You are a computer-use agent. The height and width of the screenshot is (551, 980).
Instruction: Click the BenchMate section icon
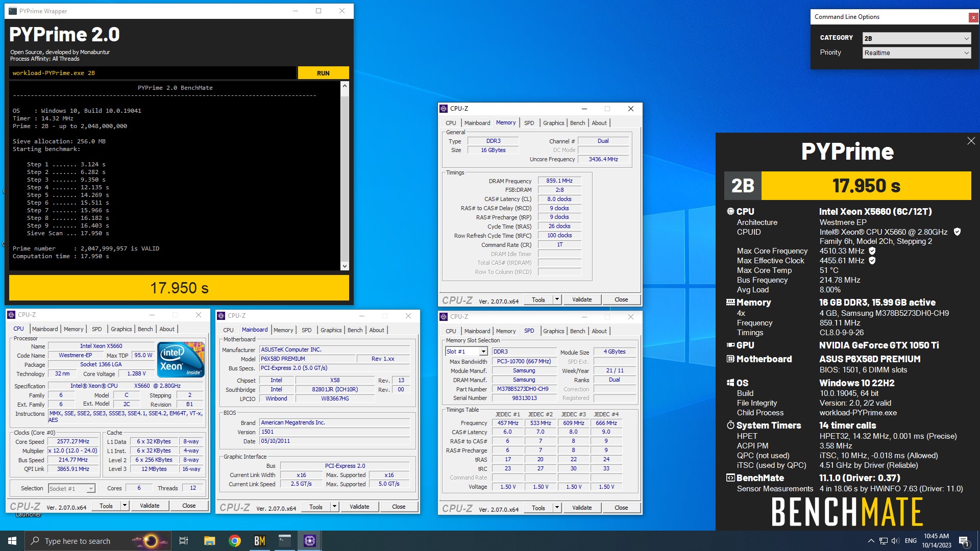click(730, 478)
